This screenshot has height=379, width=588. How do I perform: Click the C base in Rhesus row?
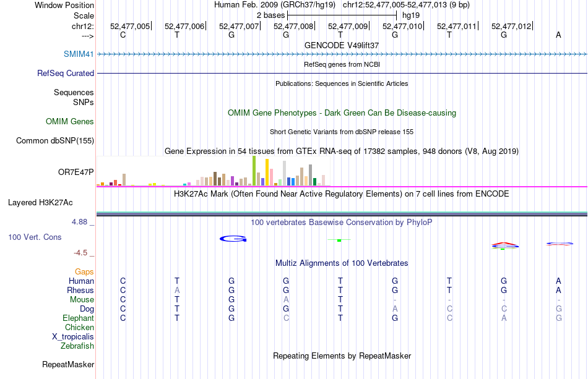[x=123, y=290]
